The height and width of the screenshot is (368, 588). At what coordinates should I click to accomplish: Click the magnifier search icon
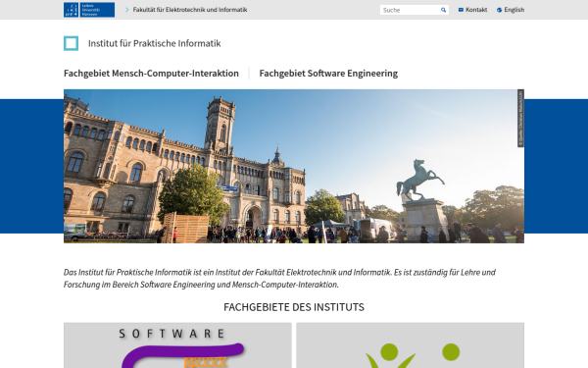444,10
